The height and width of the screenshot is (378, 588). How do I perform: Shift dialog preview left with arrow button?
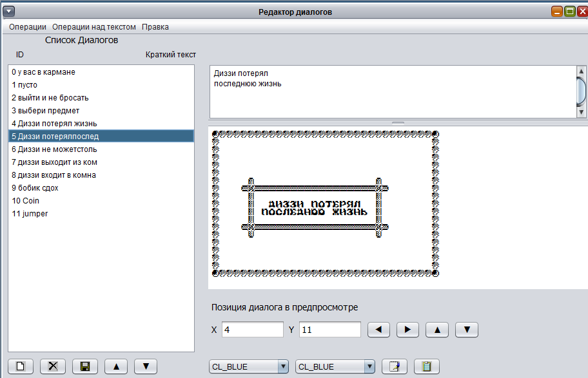(378, 330)
